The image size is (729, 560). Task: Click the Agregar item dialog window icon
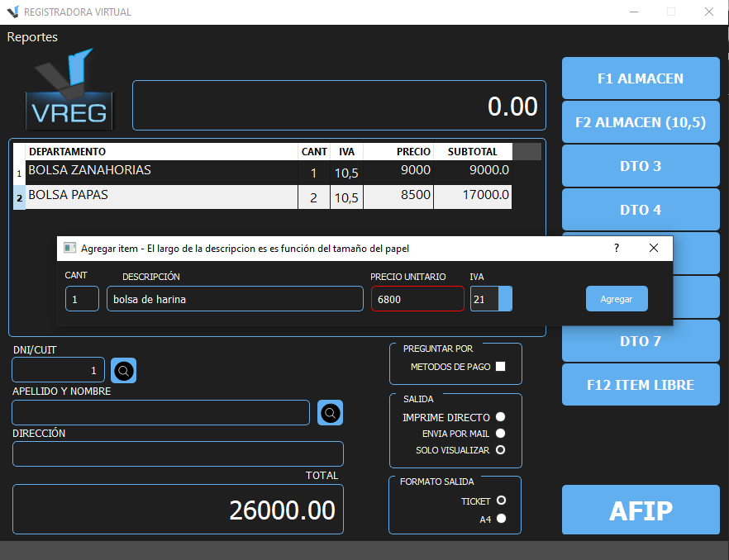click(69, 248)
